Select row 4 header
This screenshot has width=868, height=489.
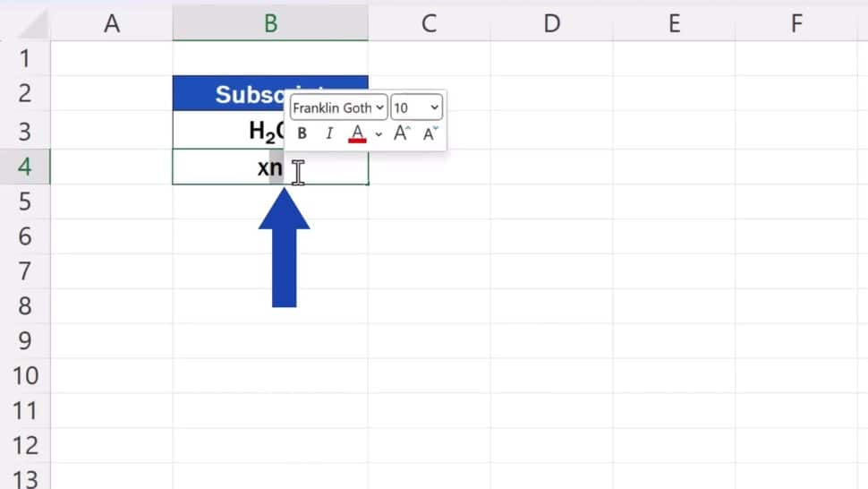[24, 167]
